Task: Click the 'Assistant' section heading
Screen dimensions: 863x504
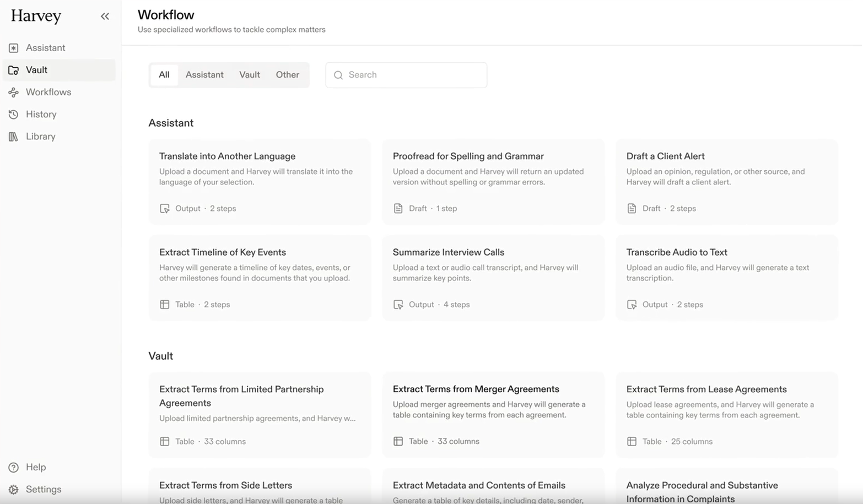Action: point(171,123)
